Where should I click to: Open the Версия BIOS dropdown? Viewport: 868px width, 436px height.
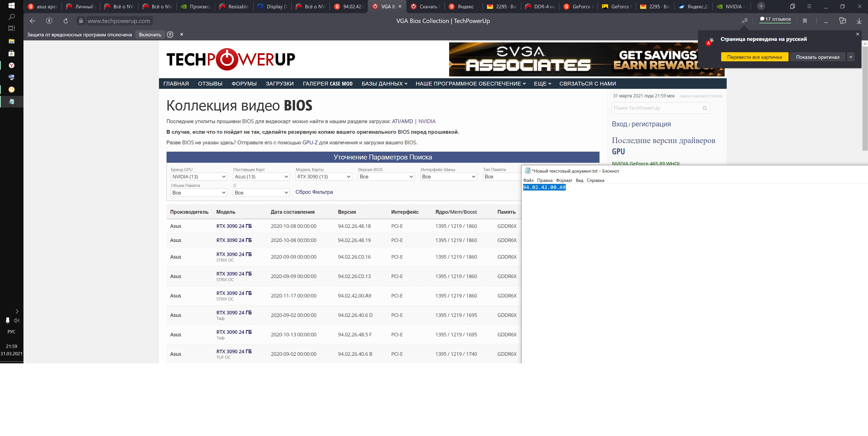coord(386,177)
